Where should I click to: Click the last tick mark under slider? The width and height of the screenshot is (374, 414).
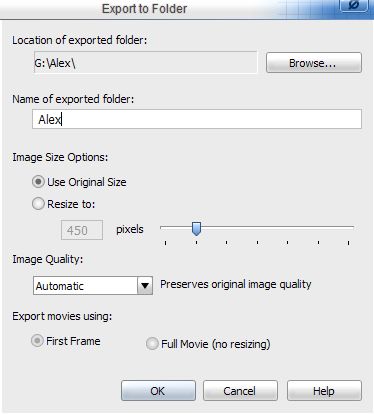[348, 243]
